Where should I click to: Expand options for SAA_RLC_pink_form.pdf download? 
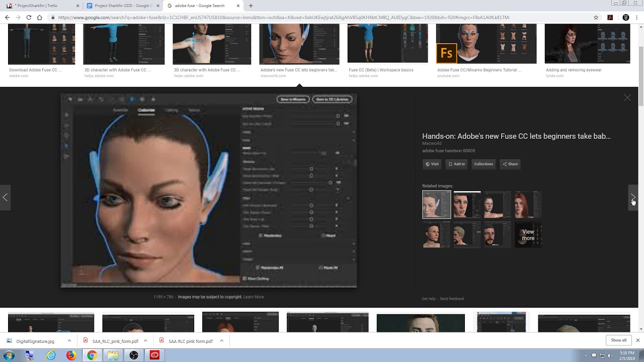pos(145,341)
